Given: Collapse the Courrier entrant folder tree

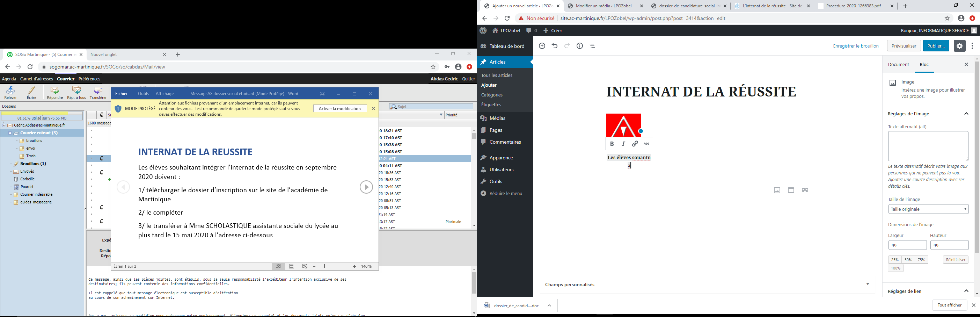Looking at the screenshot, I should pyautogui.click(x=10, y=133).
